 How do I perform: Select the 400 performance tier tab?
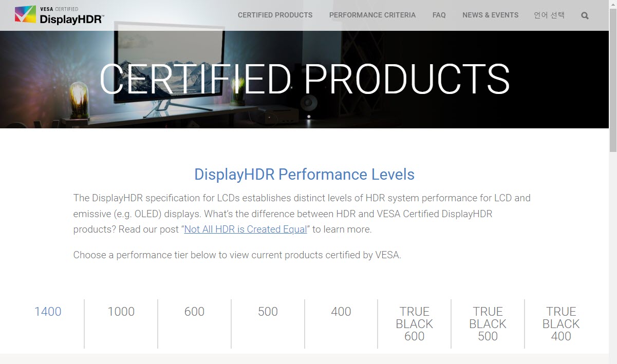[x=341, y=312]
